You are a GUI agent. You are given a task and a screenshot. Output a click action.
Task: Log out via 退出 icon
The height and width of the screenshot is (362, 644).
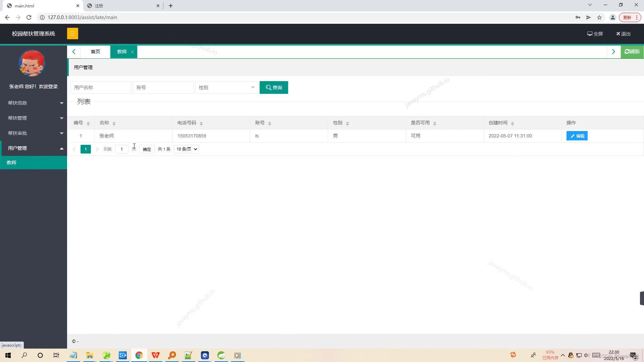tap(623, 34)
